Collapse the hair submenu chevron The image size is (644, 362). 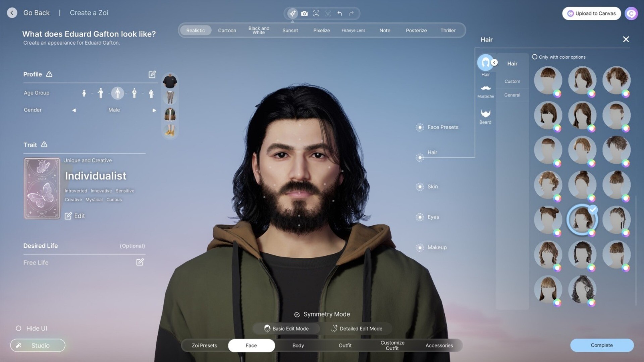pyautogui.click(x=494, y=62)
